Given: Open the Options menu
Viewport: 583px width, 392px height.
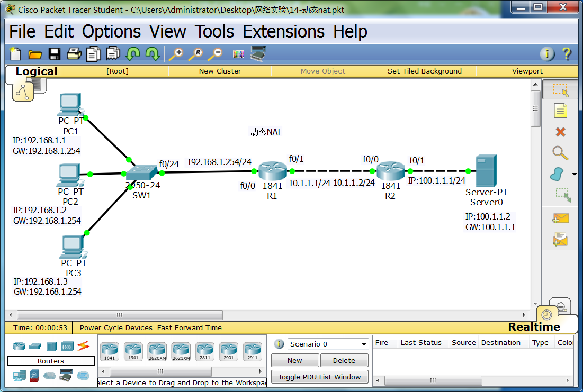Looking at the screenshot, I should coord(111,32).
